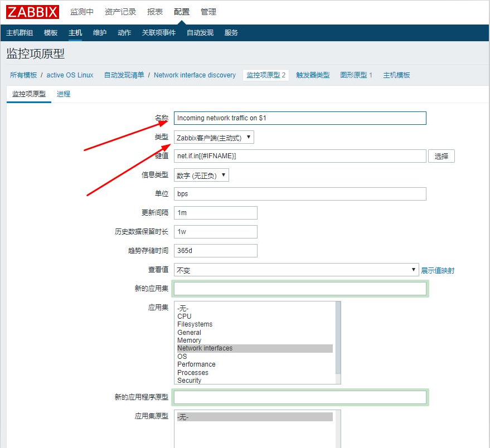The image size is (490, 448).
Task: Open 所有模板 breadcrumb link
Action: (x=23, y=75)
